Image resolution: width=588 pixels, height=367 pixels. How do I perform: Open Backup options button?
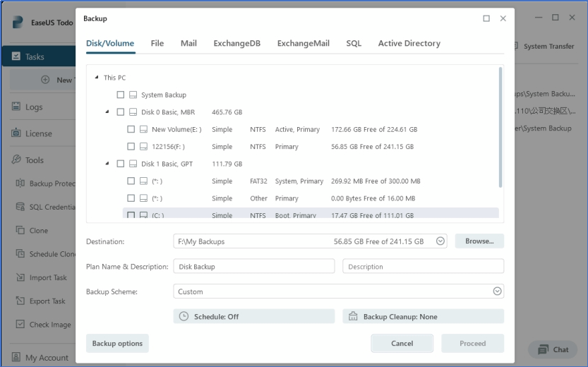tap(117, 344)
